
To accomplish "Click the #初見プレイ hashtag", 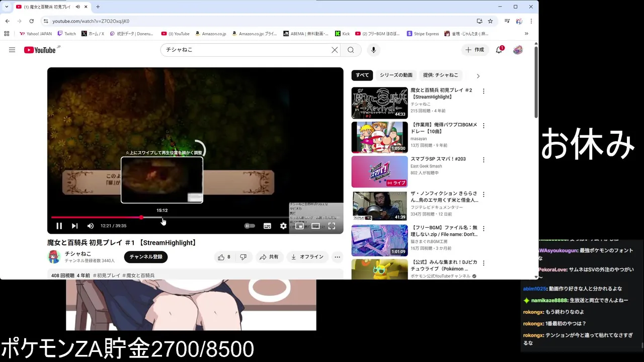I will (107, 276).
